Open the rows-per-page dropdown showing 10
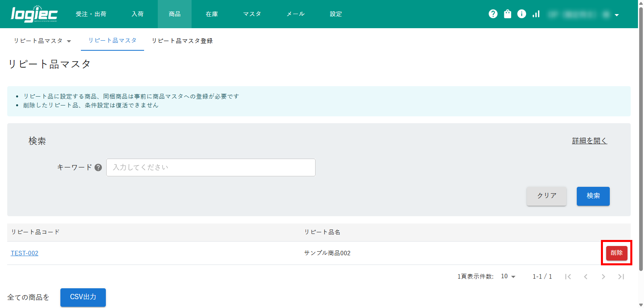The image size is (644, 308). [x=508, y=277]
